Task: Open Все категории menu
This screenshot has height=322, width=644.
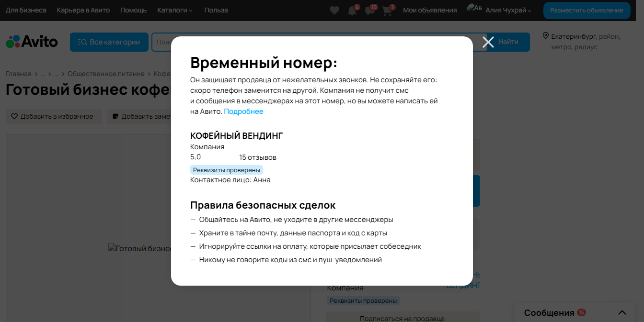Action: 108,42
